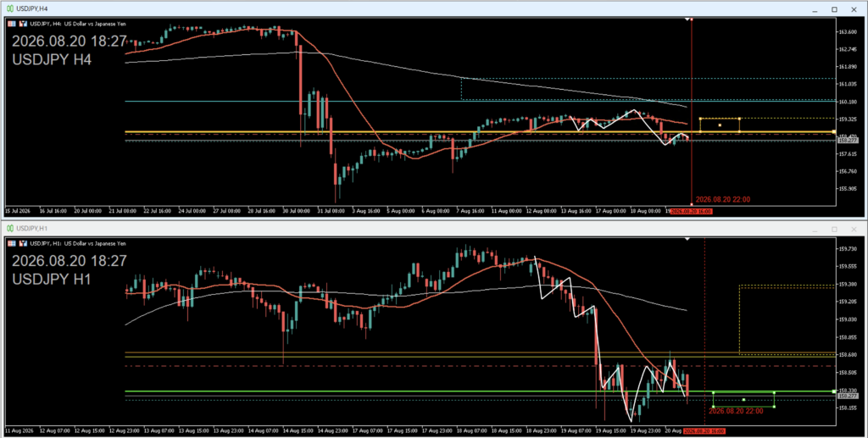This screenshot has width=868, height=438.
Task: Click the USDJPY,H1 window chart icon
Action: [10, 229]
